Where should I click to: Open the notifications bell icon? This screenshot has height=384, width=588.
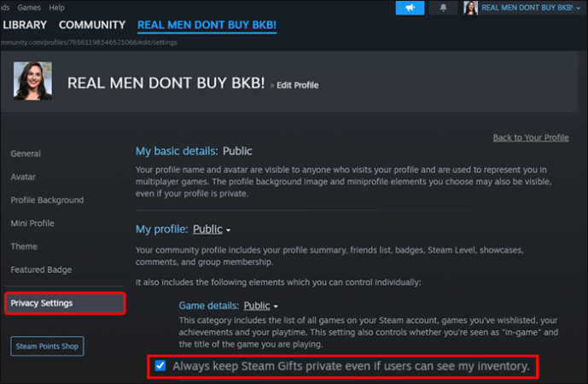tap(443, 8)
